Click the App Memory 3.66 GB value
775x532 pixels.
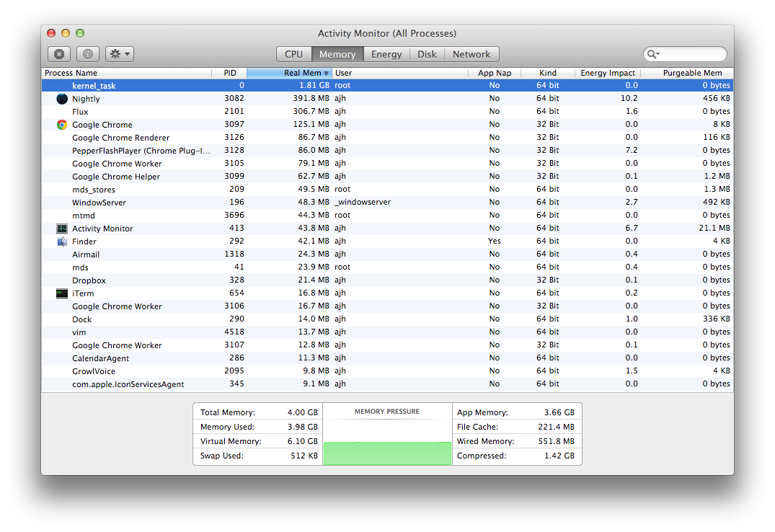[x=559, y=412]
